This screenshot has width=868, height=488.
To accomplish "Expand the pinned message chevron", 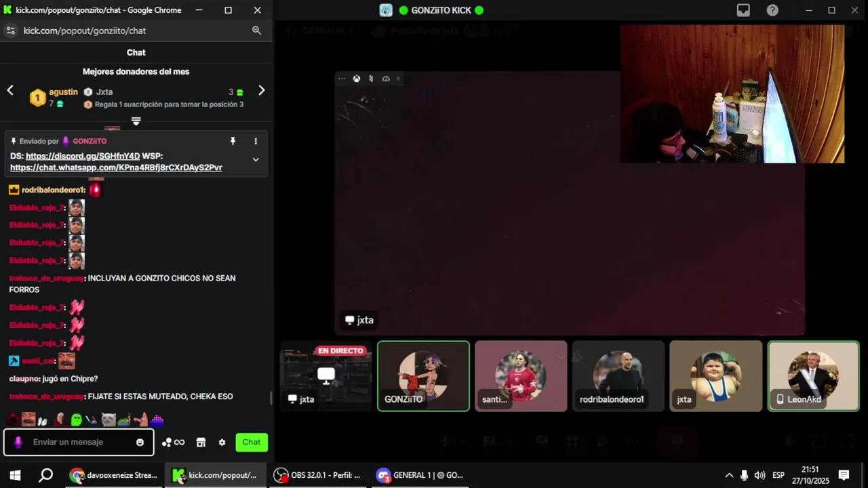I will click(256, 159).
